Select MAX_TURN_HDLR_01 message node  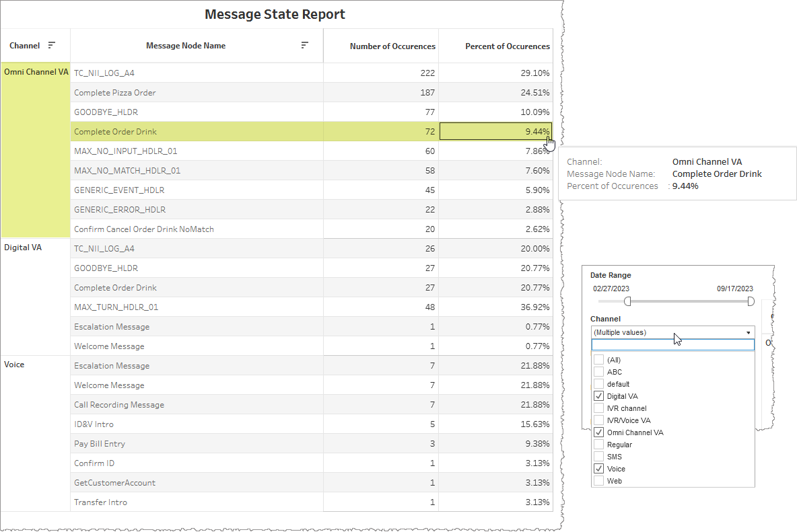click(x=116, y=307)
